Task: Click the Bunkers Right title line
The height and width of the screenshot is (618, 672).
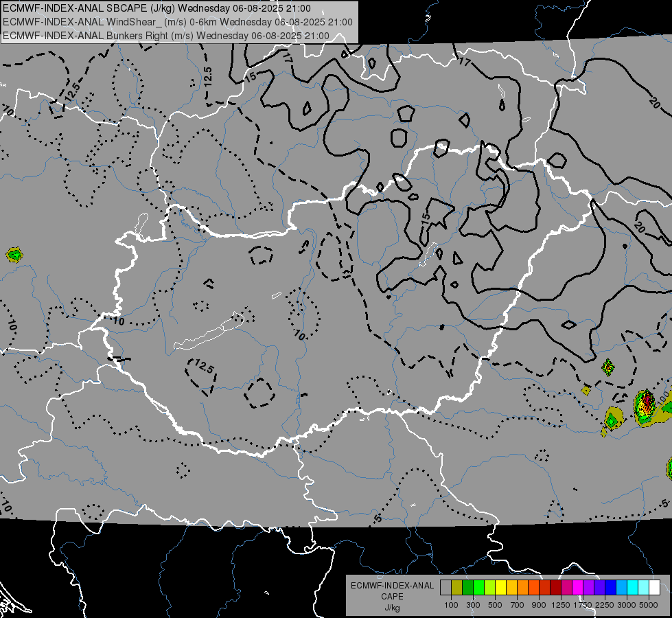Action: click(x=166, y=36)
